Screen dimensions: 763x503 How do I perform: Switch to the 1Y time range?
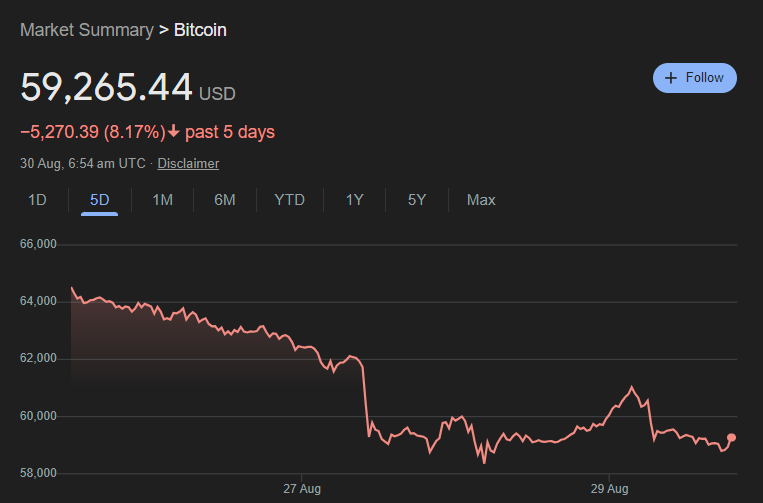354,200
